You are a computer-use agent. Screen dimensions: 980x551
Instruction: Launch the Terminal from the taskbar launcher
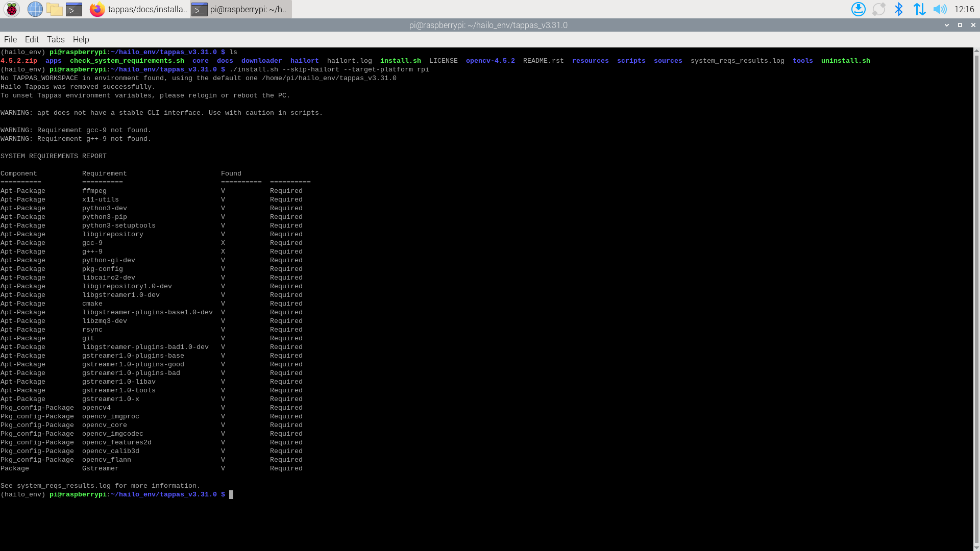pos(74,9)
